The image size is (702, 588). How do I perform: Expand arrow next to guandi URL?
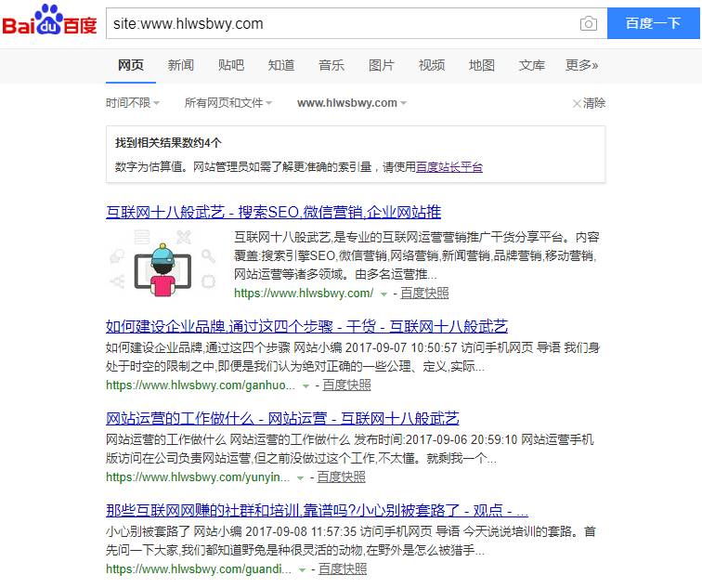click(302, 570)
